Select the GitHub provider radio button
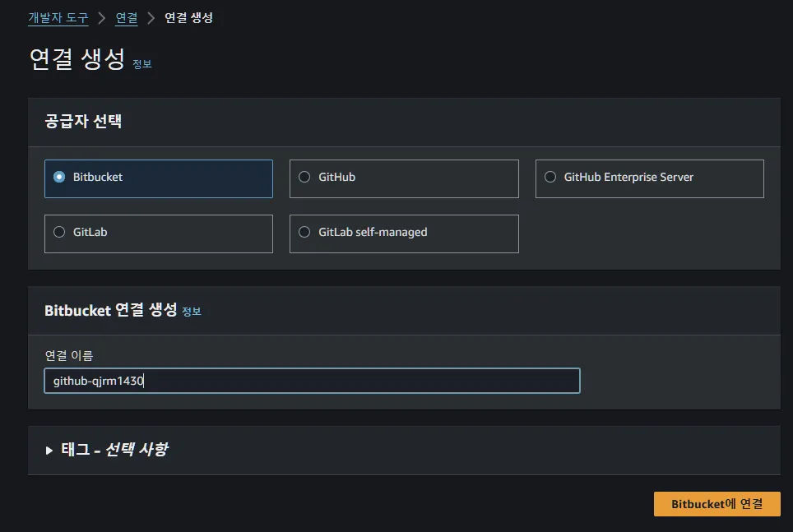 click(304, 177)
